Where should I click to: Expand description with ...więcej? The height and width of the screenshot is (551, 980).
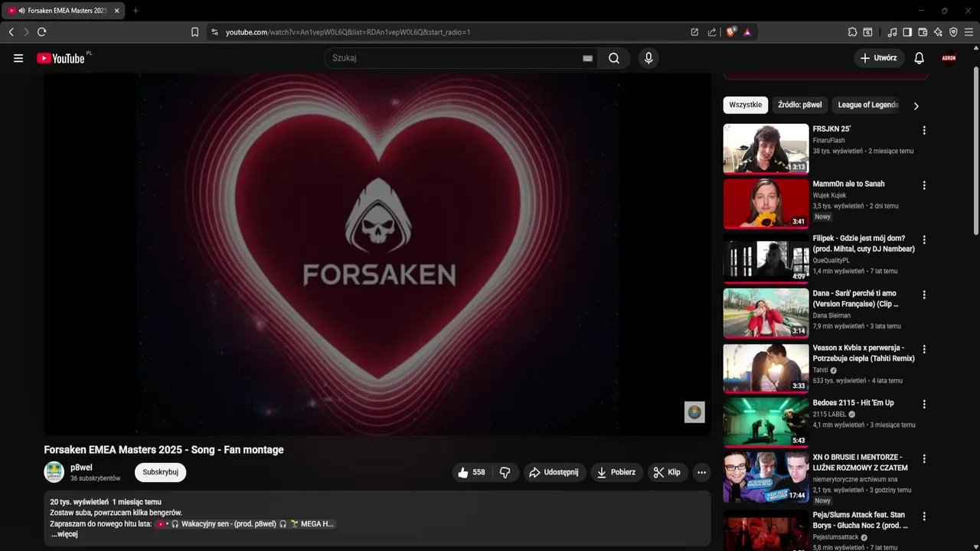click(x=64, y=534)
